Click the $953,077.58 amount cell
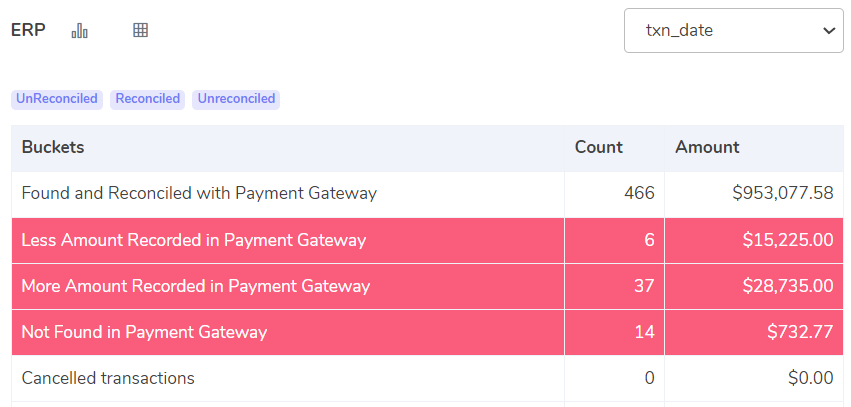The image size is (851, 407). pyautogui.click(x=783, y=194)
